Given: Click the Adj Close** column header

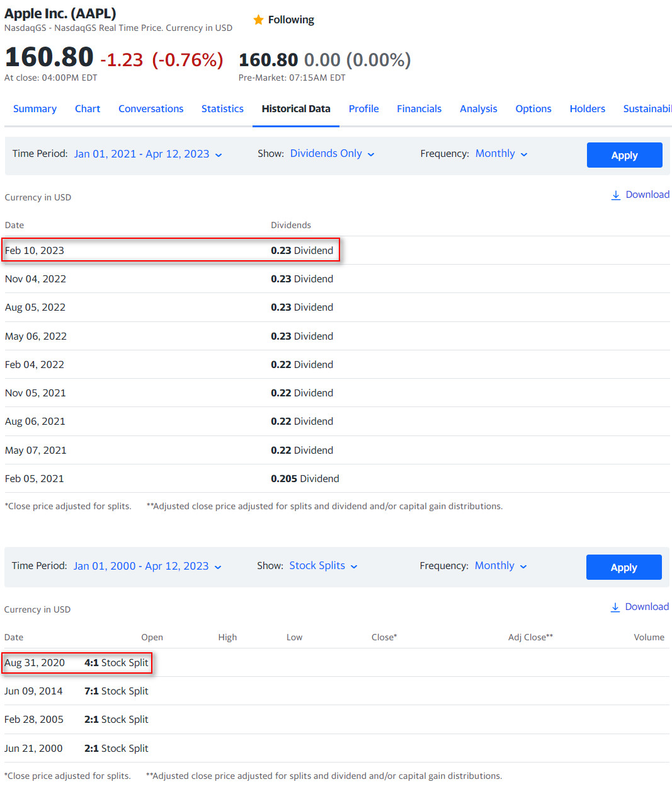Looking at the screenshot, I should pyautogui.click(x=530, y=638).
